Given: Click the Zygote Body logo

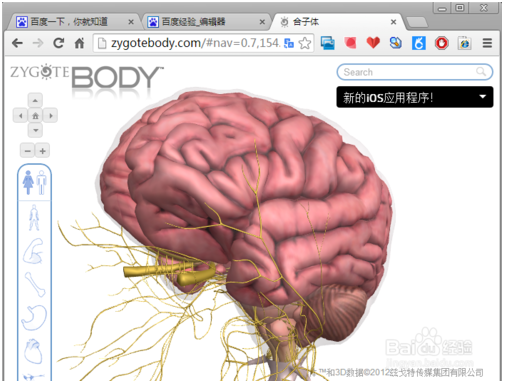Looking at the screenshot, I should pos(87,76).
